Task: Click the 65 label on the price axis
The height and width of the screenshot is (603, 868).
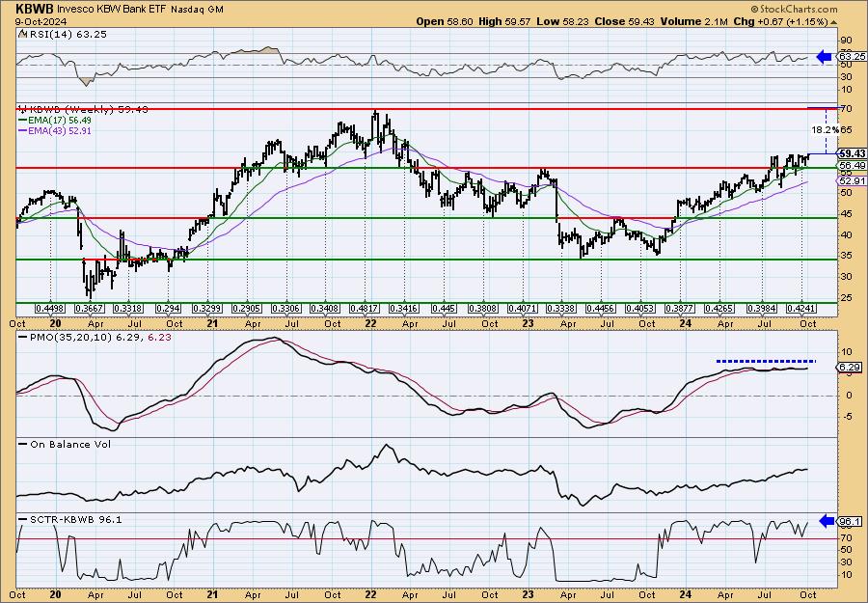Action: coord(846,129)
